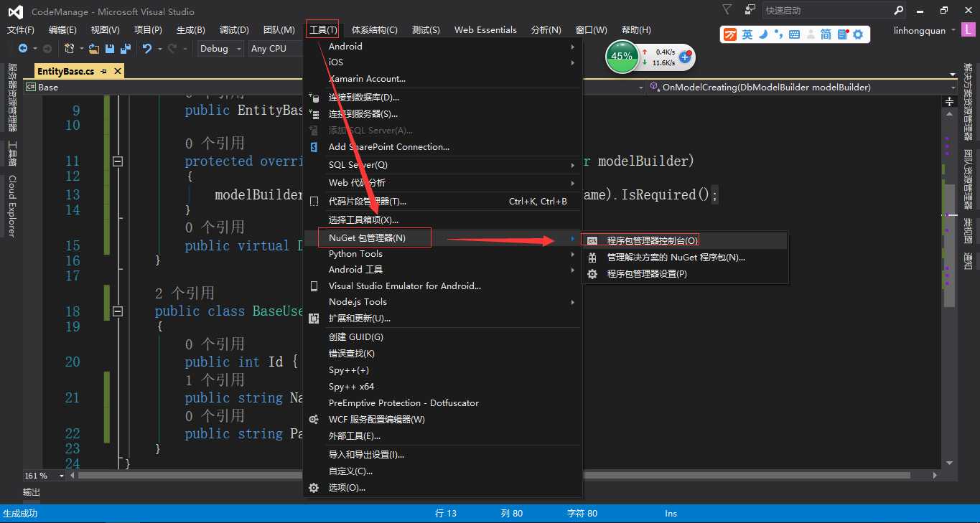Click the Undo arrow icon
The width and height of the screenshot is (980, 523).
point(147,48)
